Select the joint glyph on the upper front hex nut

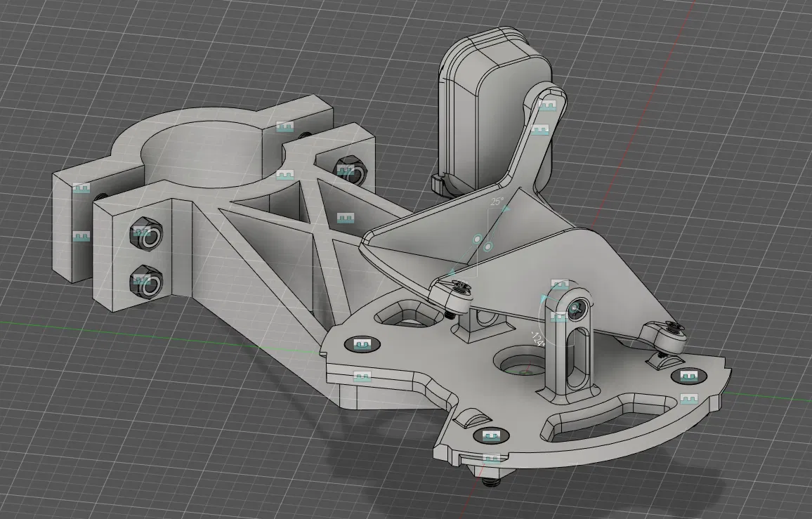(141, 232)
